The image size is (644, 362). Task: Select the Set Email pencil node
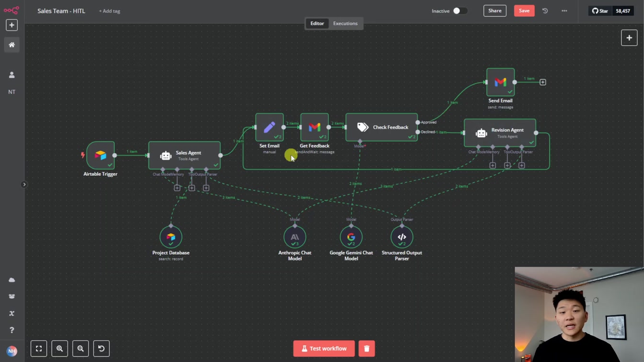coord(269,127)
